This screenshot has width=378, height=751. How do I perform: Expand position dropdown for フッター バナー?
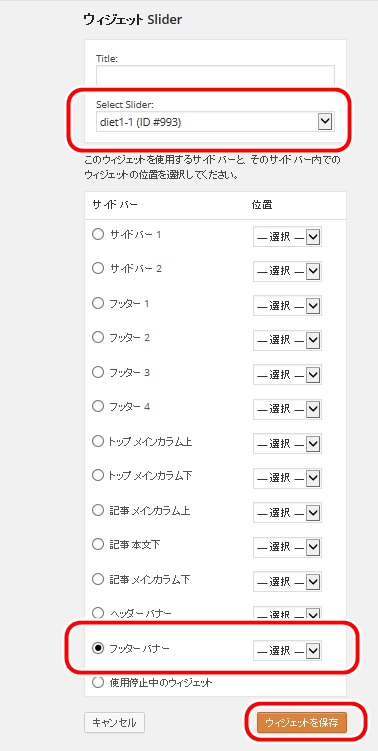click(287, 650)
